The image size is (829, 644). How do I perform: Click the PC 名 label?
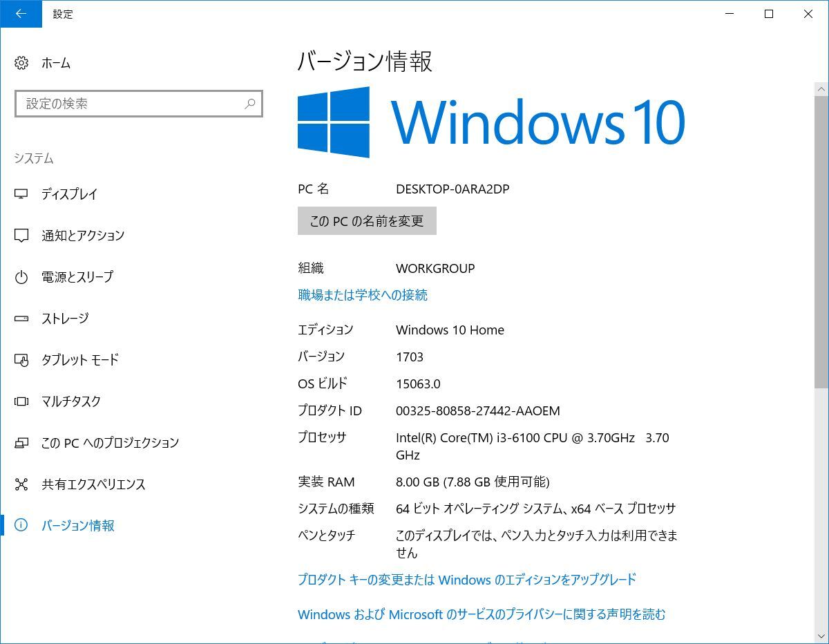[x=314, y=189]
